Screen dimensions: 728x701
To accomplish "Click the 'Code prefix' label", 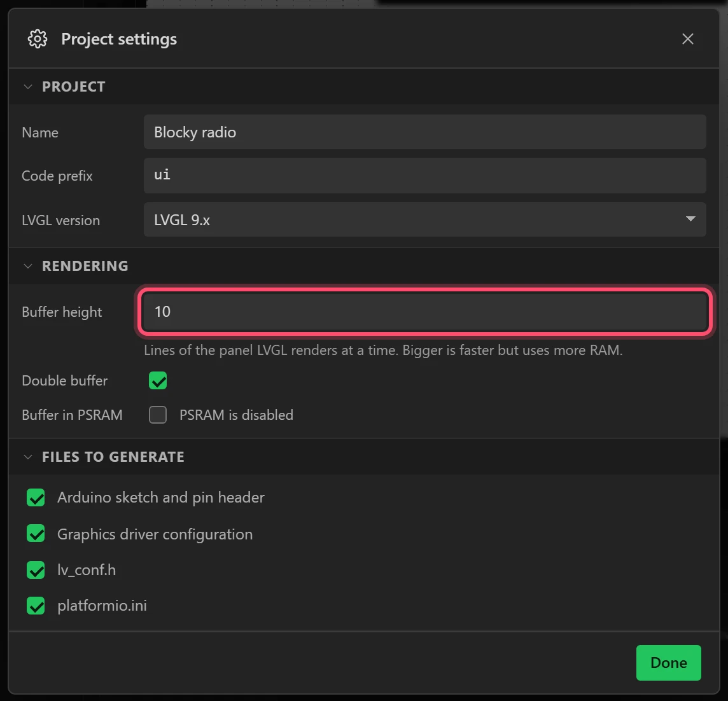I will (x=57, y=176).
